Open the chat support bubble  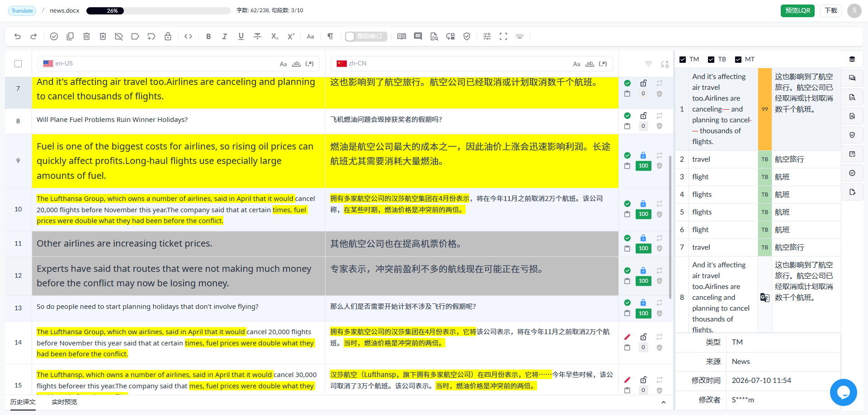point(844,392)
